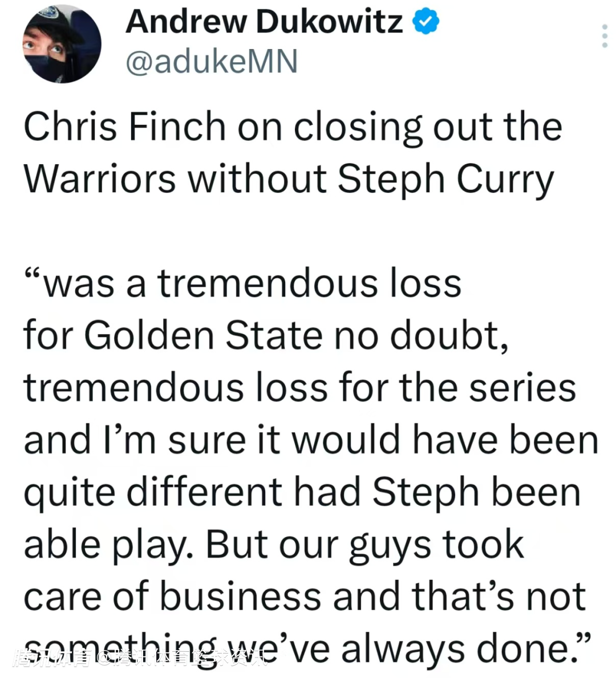Click the blue verified checkmark badge

425,22
